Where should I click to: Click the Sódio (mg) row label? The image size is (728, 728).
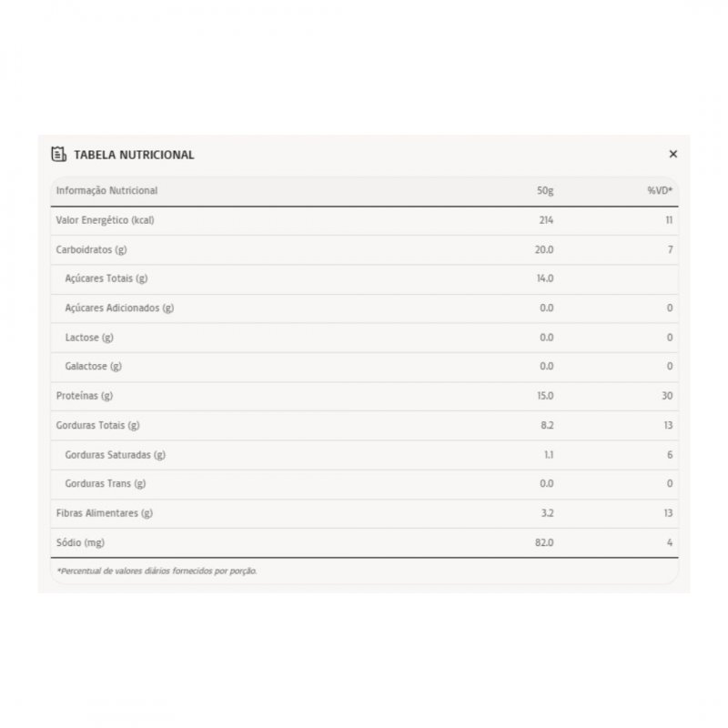tap(82, 542)
